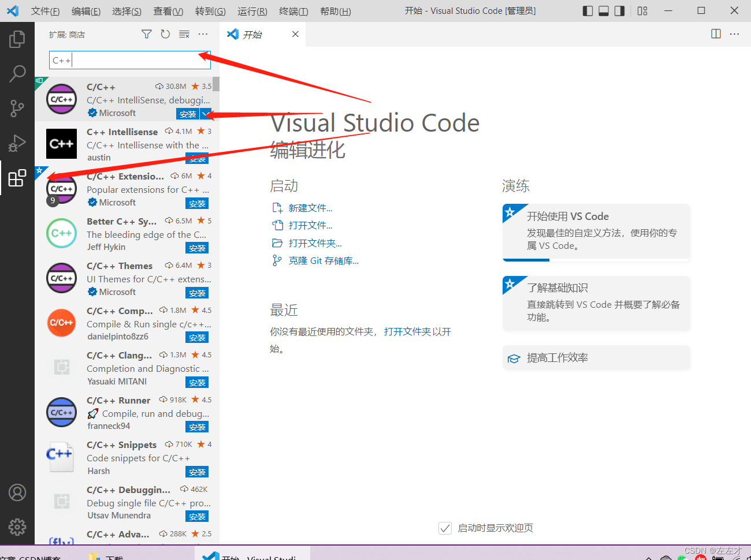The height and width of the screenshot is (560, 751).
Task: Click the open folder icon under 启动
Action: pyautogui.click(x=277, y=243)
